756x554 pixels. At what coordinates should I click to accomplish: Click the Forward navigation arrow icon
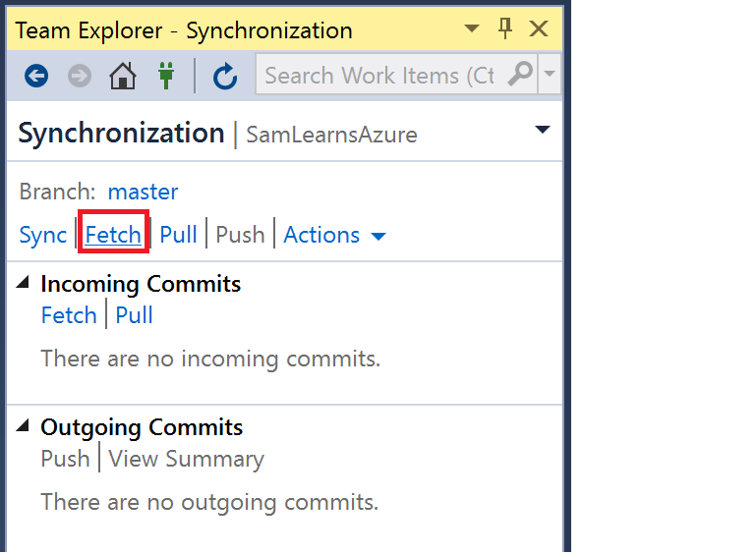[x=80, y=76]
